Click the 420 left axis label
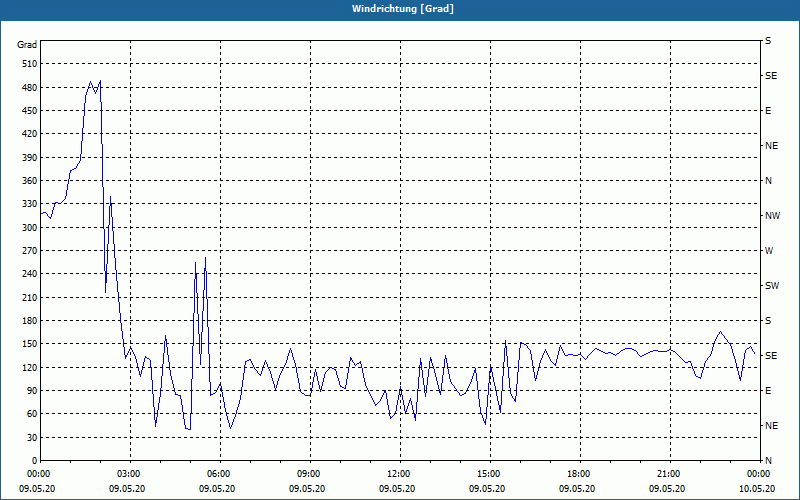800x500 pixels. (x=30, y=134)
